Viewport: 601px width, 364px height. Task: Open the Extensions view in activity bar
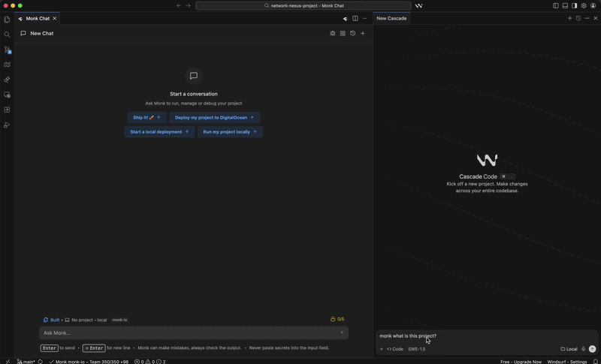(7, 110)
